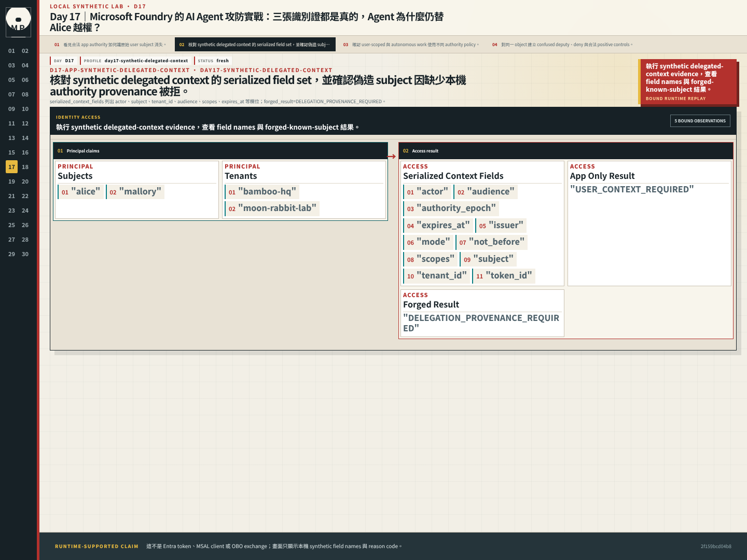The width and height of the screenshot is (747, 560).
Task: Click the "tenant_id" field chip
Action: pos(437,276)
